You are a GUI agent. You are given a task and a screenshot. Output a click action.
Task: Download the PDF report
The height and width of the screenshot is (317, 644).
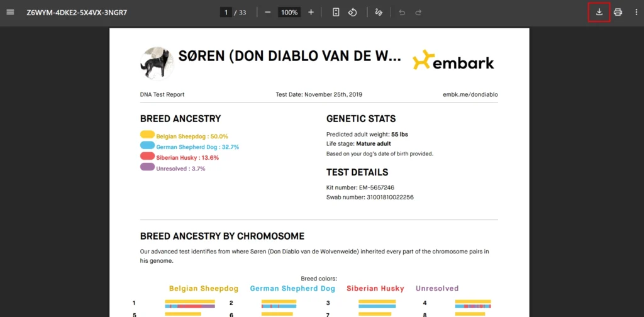click(599, 12)
